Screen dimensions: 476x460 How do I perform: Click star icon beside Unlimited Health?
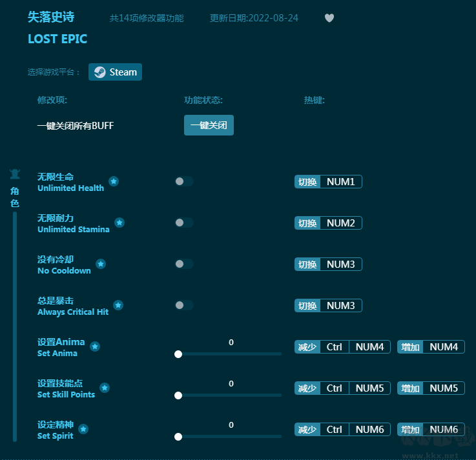[x=114, y=181]
